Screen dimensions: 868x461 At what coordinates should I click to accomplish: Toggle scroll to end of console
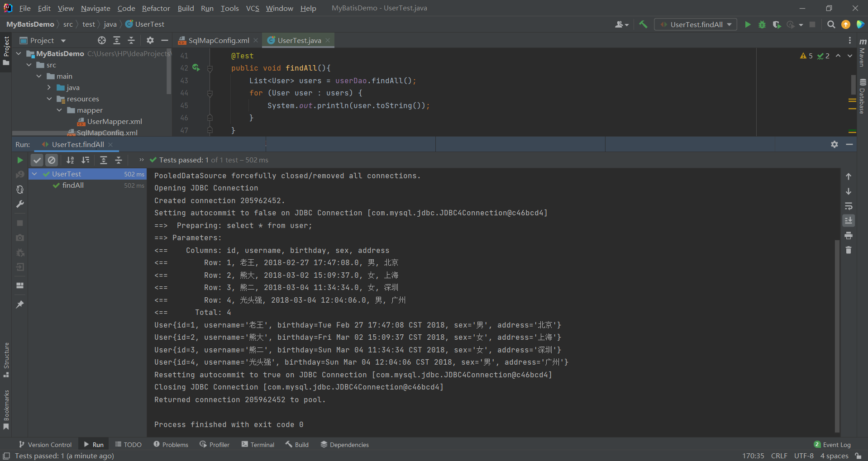849,221
